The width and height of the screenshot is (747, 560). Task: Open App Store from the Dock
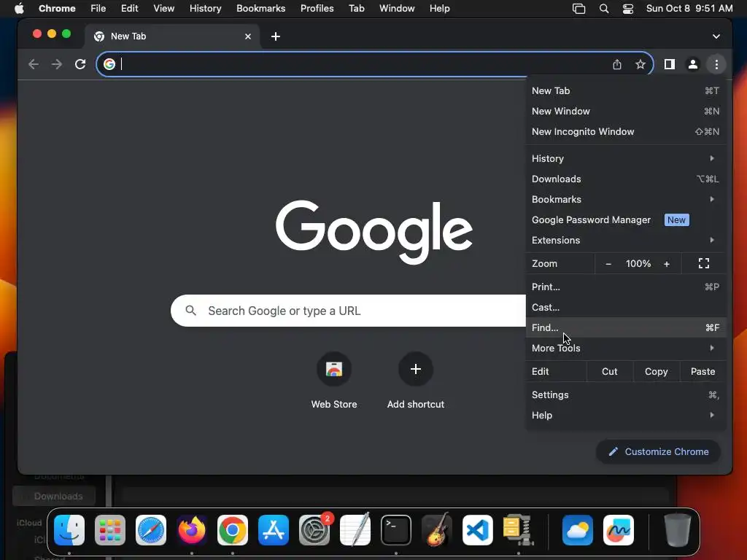pos(274,530)
